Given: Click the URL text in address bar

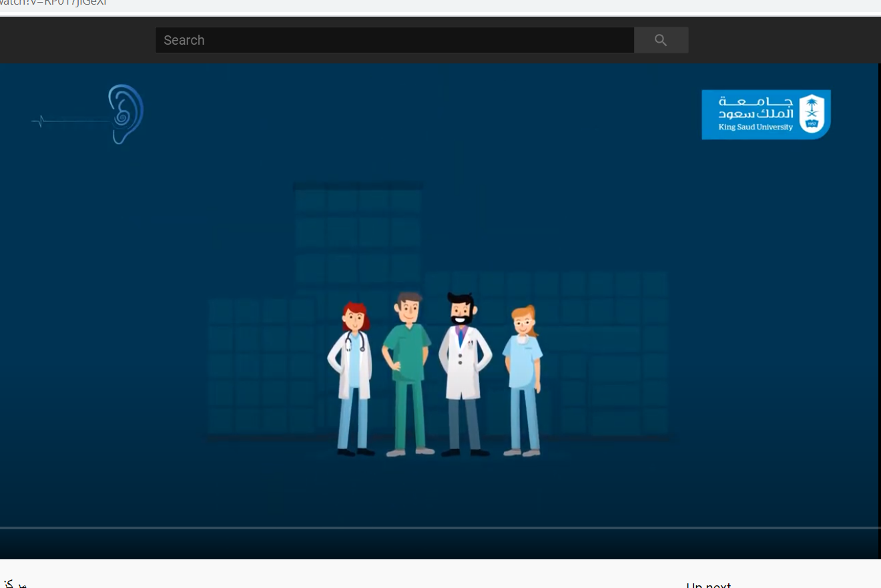Looking at the screenshot, I should pos(53,3).
